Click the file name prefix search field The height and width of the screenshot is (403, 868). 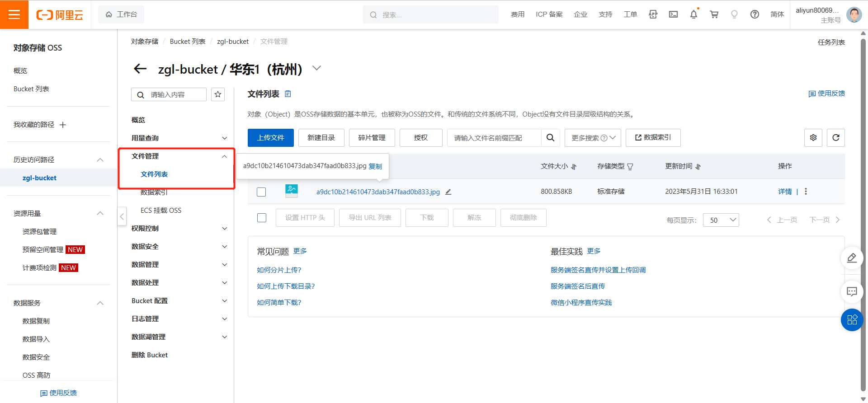[494, 138]
